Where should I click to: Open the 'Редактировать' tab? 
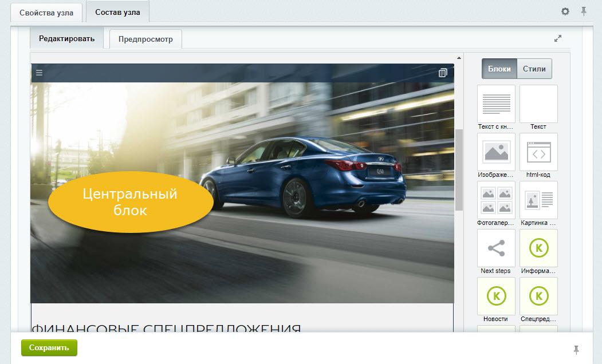[67, 38]
